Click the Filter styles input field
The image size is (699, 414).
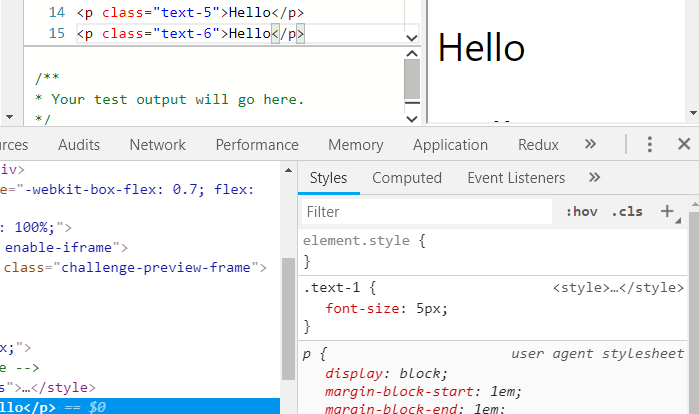tap(427, 212)
